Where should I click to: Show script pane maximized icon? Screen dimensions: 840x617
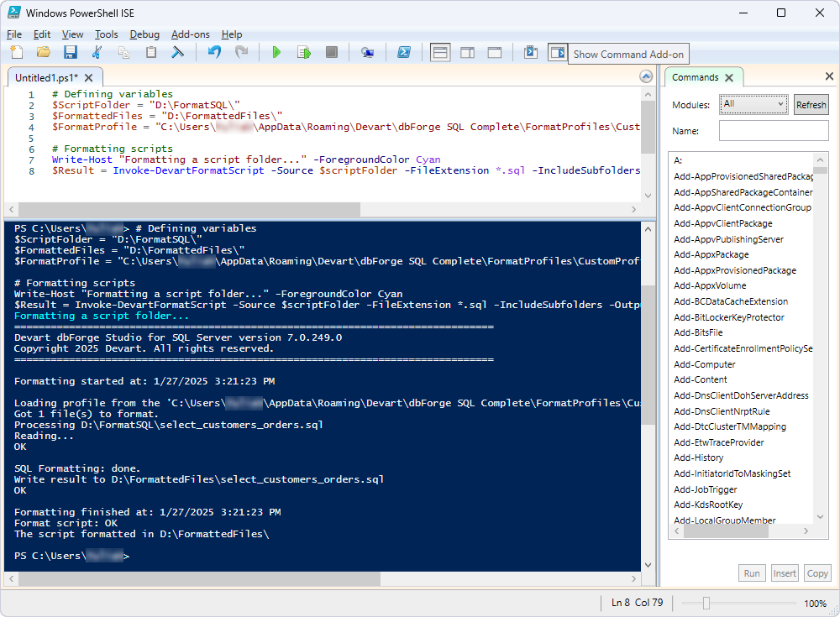point(495,53)
